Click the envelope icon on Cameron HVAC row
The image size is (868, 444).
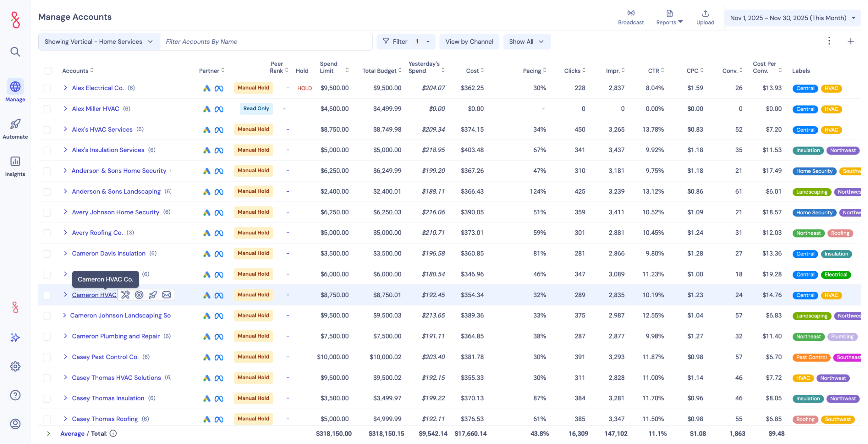click(166, 295)
